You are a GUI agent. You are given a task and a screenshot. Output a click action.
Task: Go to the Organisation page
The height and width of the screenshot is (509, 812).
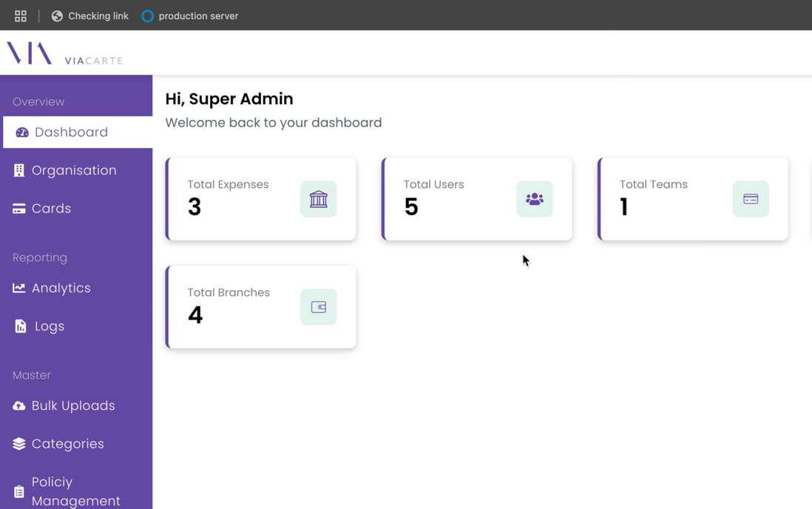(x=74, y=170)
